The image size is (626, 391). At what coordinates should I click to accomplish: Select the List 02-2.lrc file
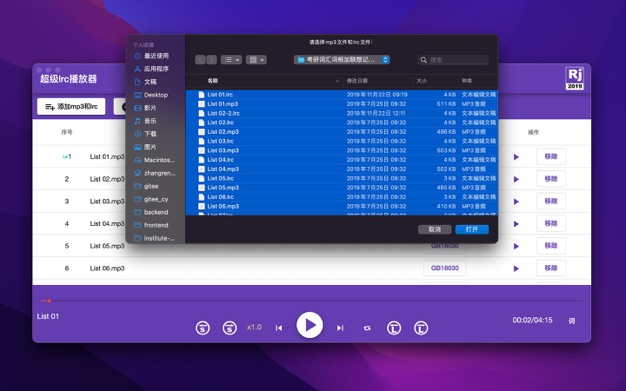click(342, 113)
